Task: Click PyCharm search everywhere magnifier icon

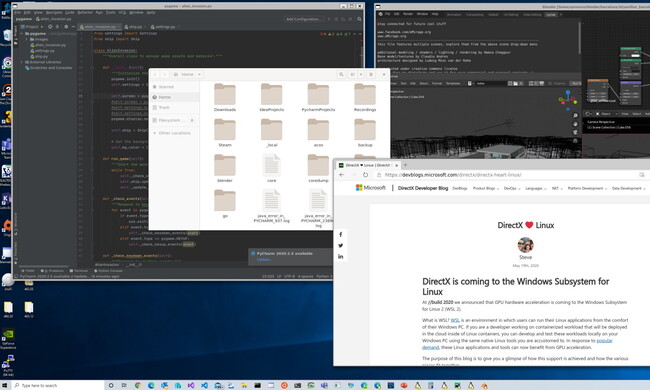Action: [x=359, y=19]
